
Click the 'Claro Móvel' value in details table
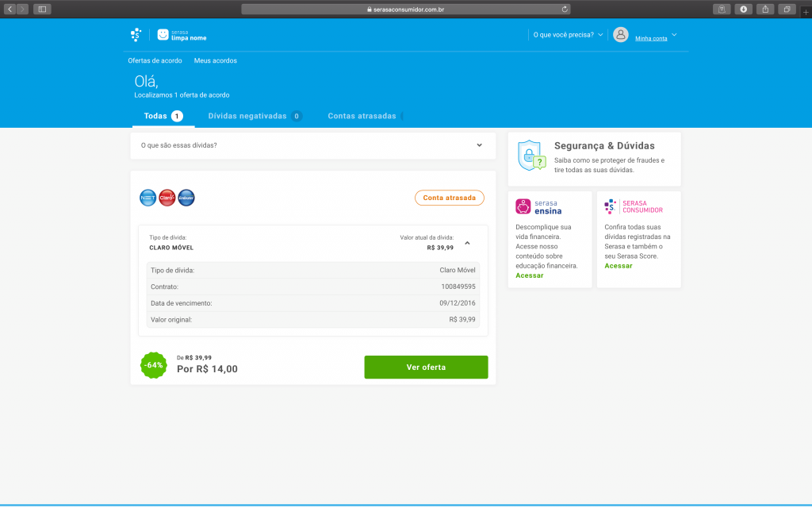click(458, 270)
